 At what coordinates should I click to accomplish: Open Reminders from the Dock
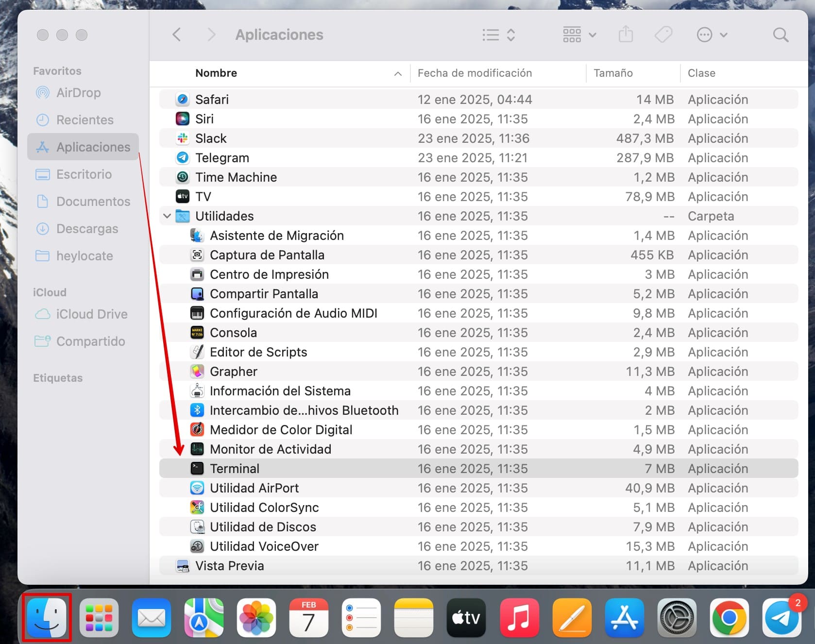361,617
